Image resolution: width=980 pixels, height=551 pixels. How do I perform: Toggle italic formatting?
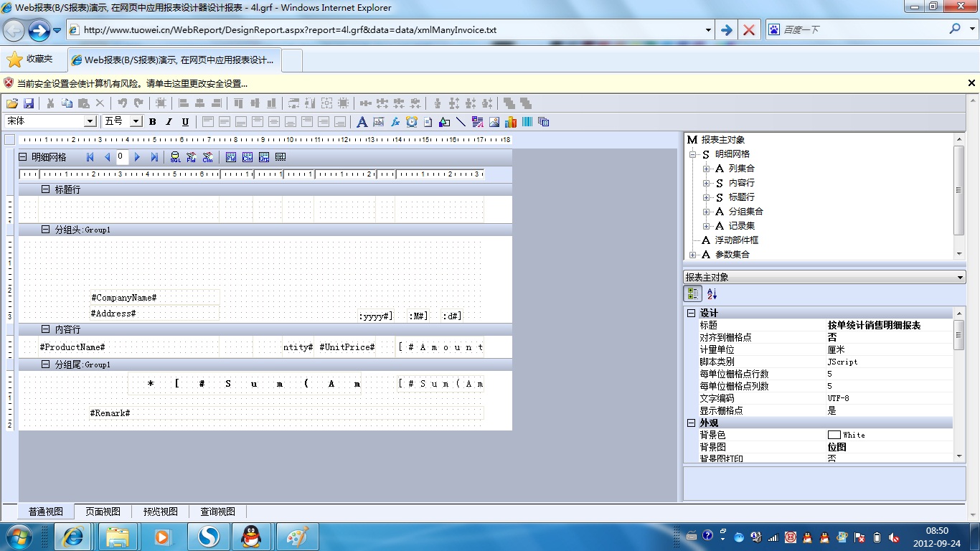click(x=169, y=122)
